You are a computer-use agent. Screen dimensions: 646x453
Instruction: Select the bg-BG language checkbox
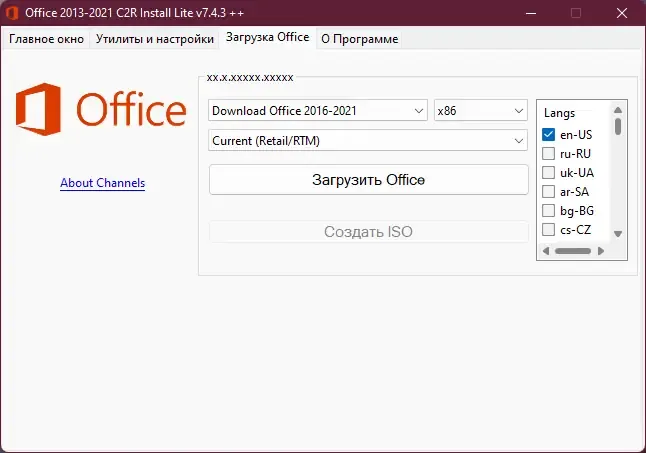point(548,210)
